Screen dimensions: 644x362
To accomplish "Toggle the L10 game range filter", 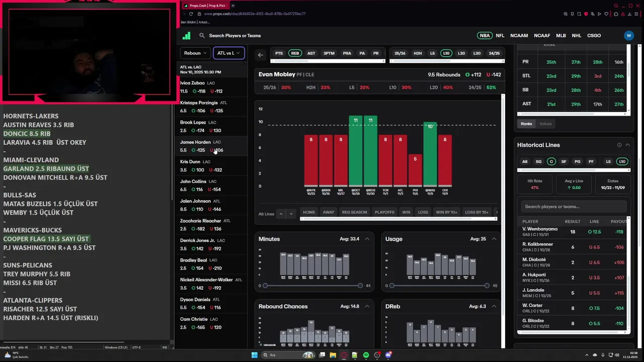I will 446,53.
